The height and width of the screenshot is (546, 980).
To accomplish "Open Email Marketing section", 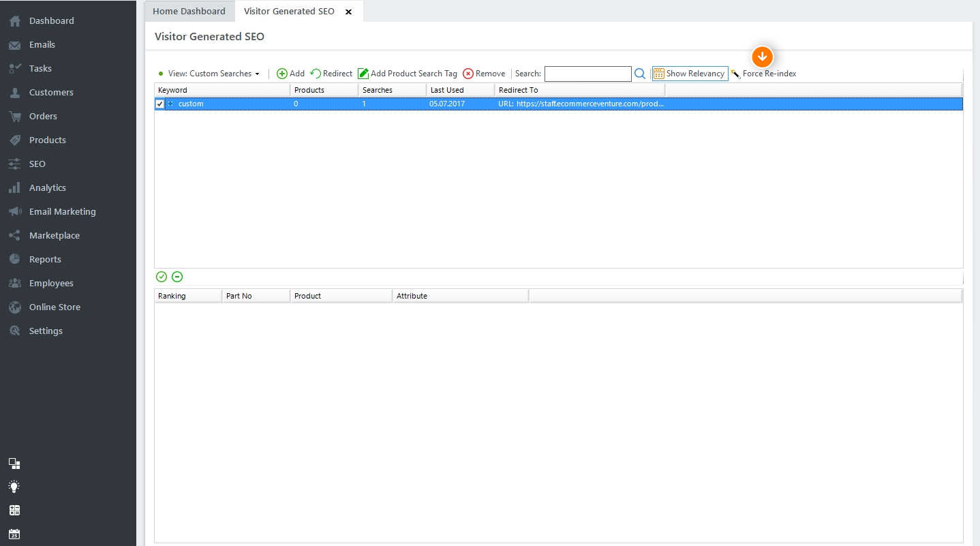I will click(62, 211).
